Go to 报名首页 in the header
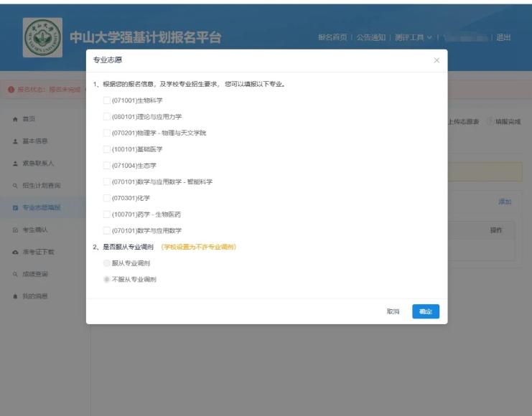 pos(332,37)
